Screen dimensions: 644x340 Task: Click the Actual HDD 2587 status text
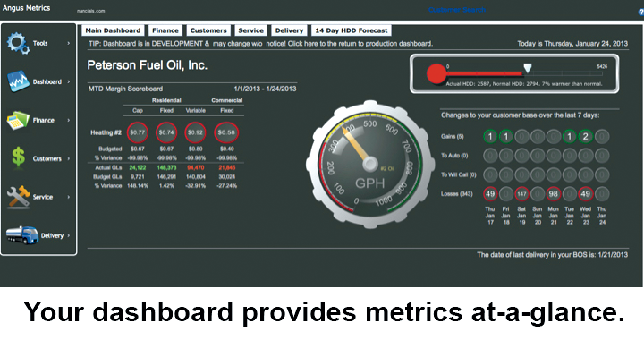pyautogui.click(x=524, y=84)
